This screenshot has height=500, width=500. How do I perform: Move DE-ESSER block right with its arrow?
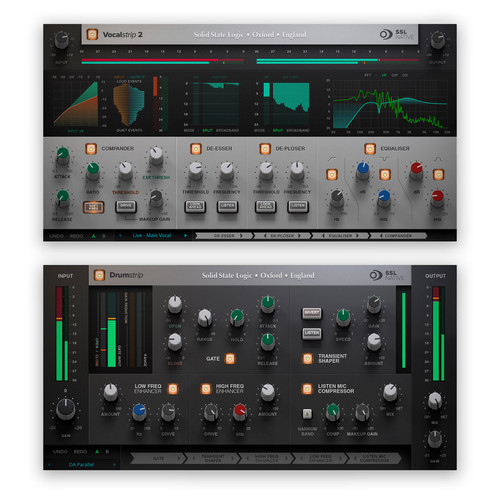click(242, 236)
